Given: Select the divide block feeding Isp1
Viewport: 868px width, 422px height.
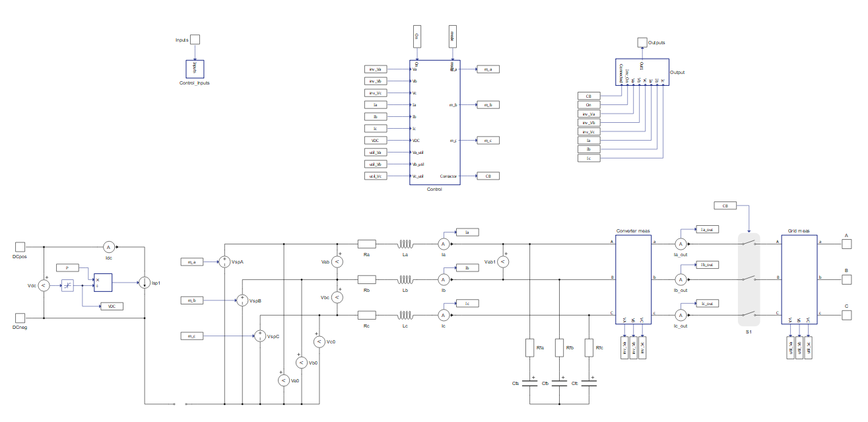Looking at the screenshot, I should (102, 282).
